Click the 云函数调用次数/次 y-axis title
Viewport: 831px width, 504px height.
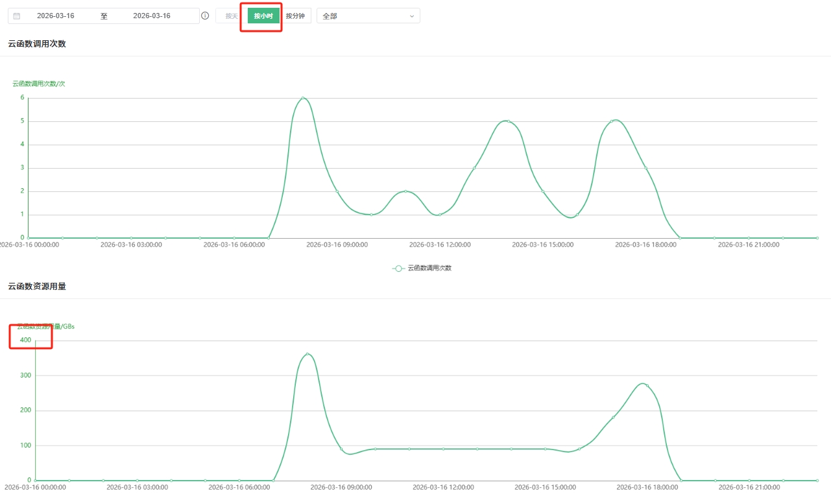(39, 84)
